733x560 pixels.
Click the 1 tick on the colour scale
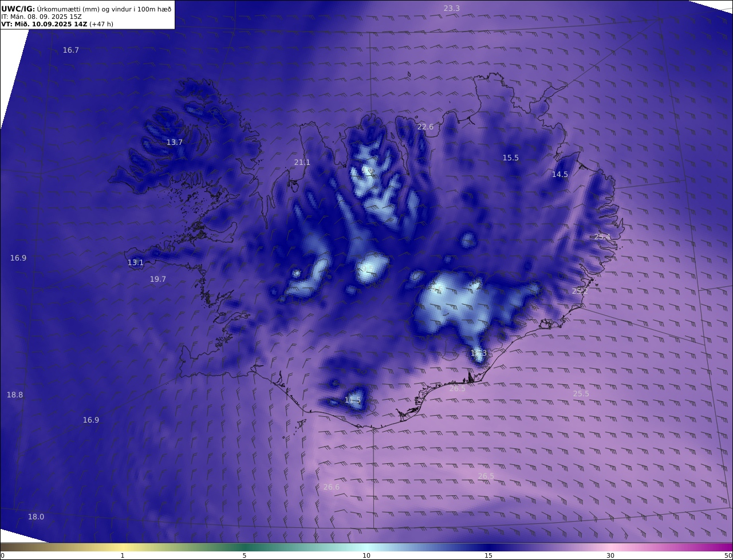[122, 555]
